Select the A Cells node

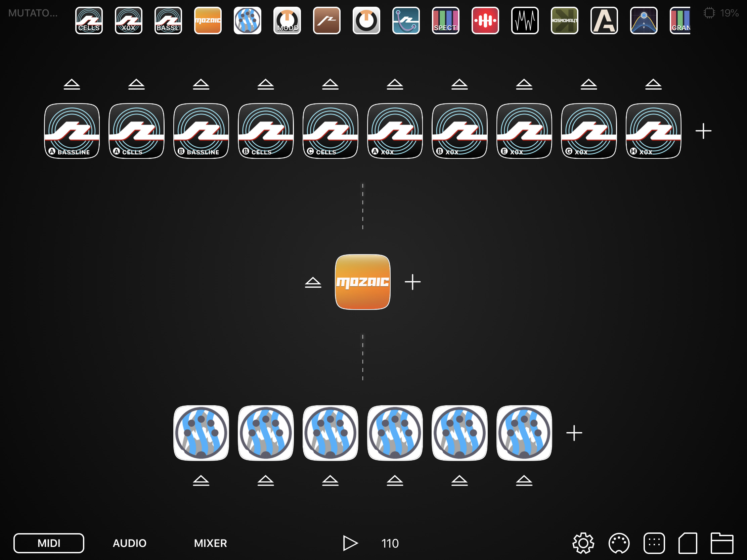click(136, 131)
